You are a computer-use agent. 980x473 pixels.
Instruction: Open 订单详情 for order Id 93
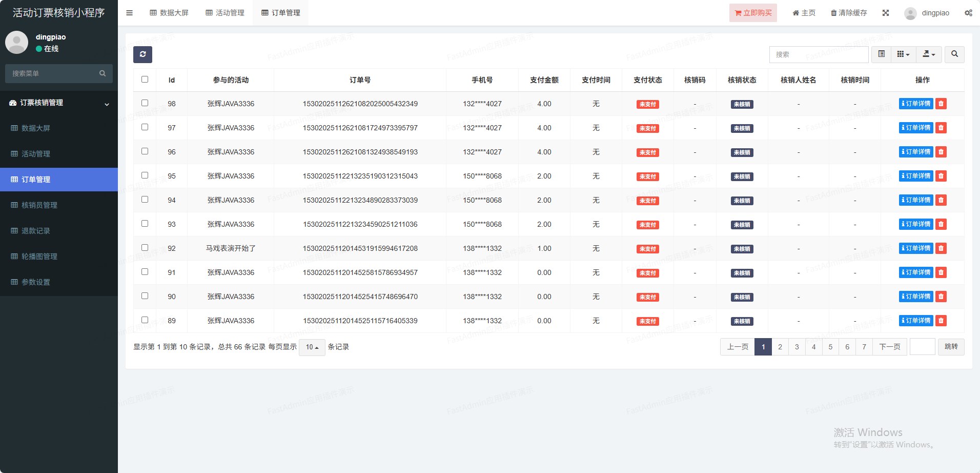coord(915,224)
